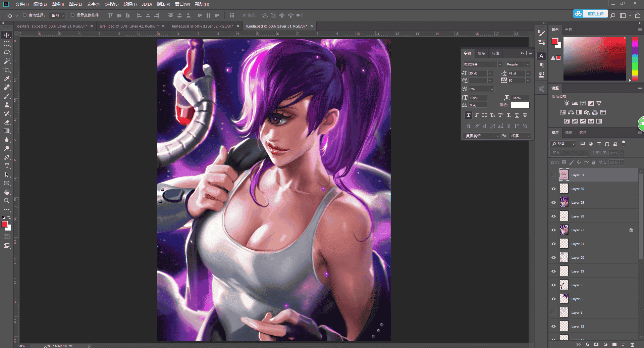Toggle faux bold text style button
The image size is (644, 348).
pos(469,115)
